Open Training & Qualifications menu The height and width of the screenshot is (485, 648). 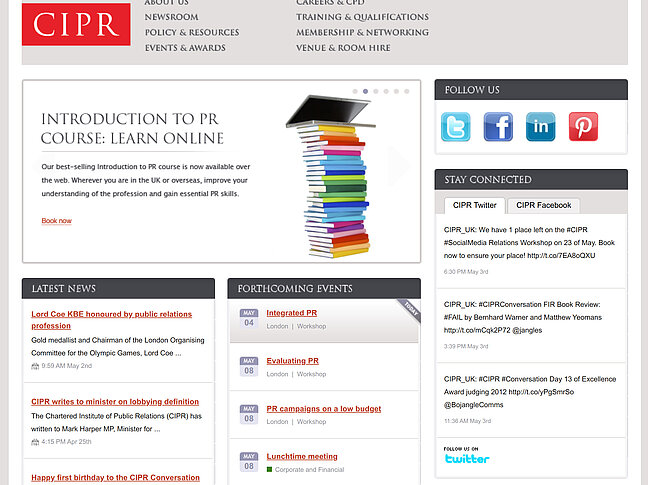[x=362, y=17]
